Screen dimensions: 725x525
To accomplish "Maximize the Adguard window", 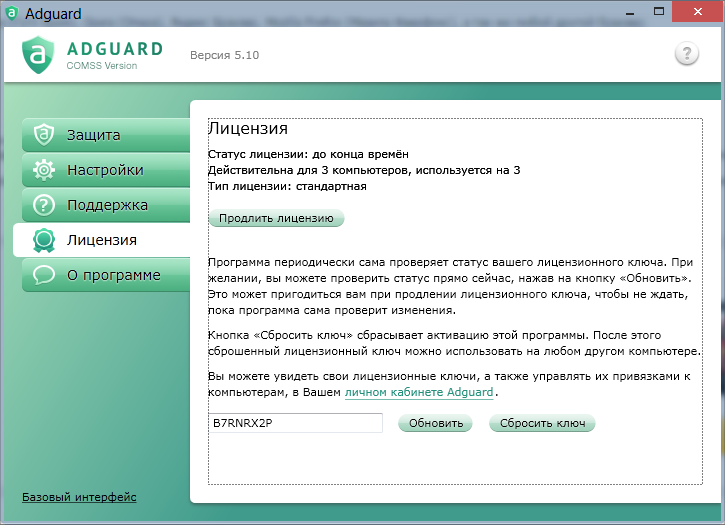I will tap(659, 12).
